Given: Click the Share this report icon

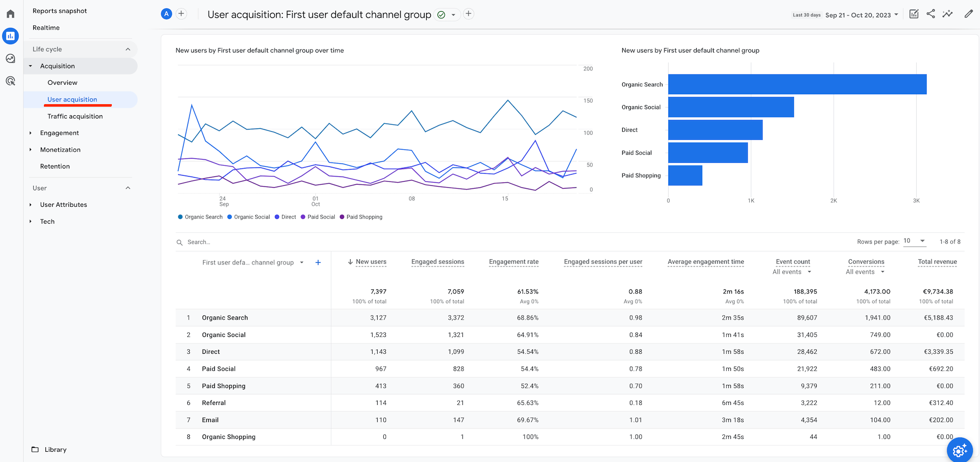Looking at the screenshot, I should pyautogui.click(x=930, y=14).
